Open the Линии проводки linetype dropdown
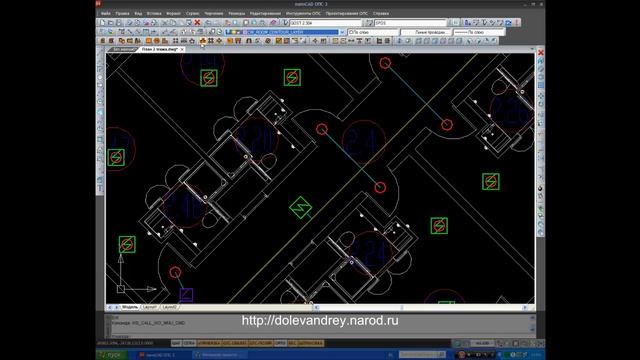This screenshot has height=360, width=640. [x=426, y=32]
